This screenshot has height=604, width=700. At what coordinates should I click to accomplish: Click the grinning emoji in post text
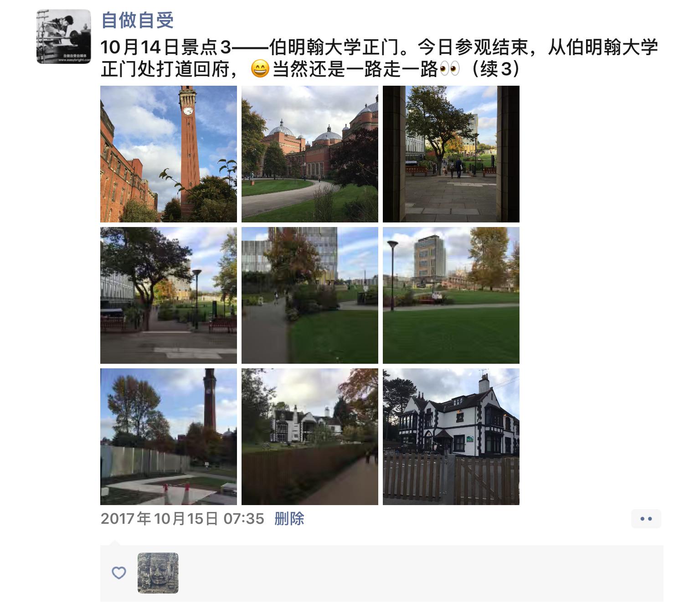point(260,69)
